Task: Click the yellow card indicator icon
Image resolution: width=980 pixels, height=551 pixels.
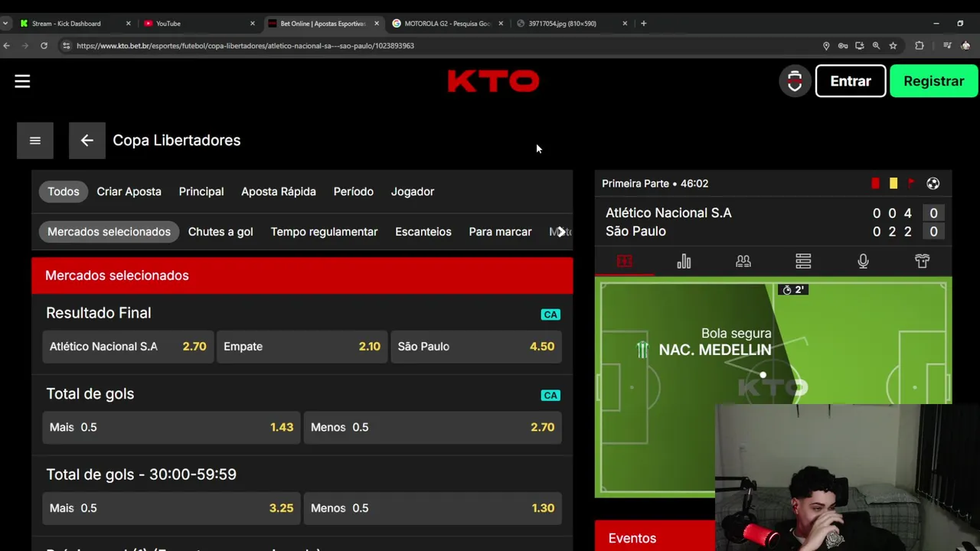Action: (x=893, y=184)
